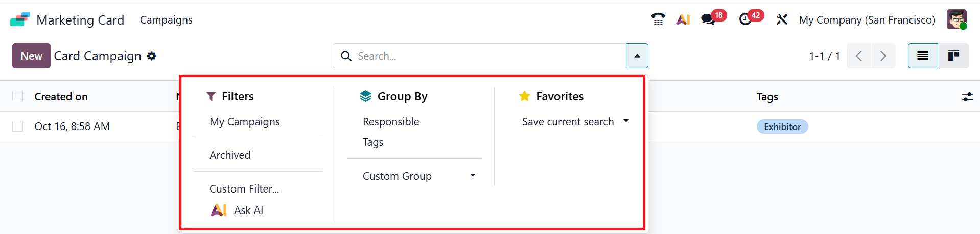Open the VoIP phone dialer icon
Viewport: 980px width, 234px height.
pyautogui.click(x=658, y=20)
